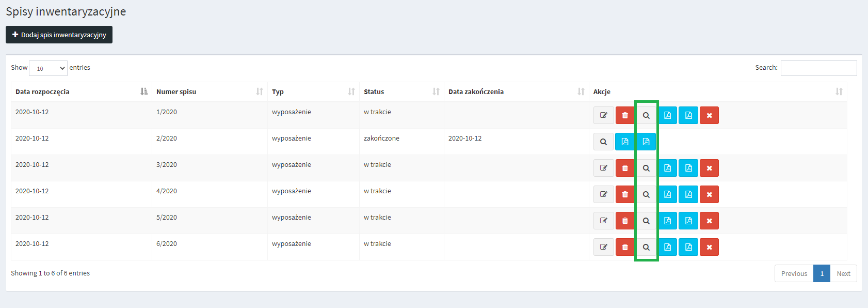Click Dodaj spis inwentaryzacyjny button
This screenshot has height=308, width=868.
[x=59, y=35]
